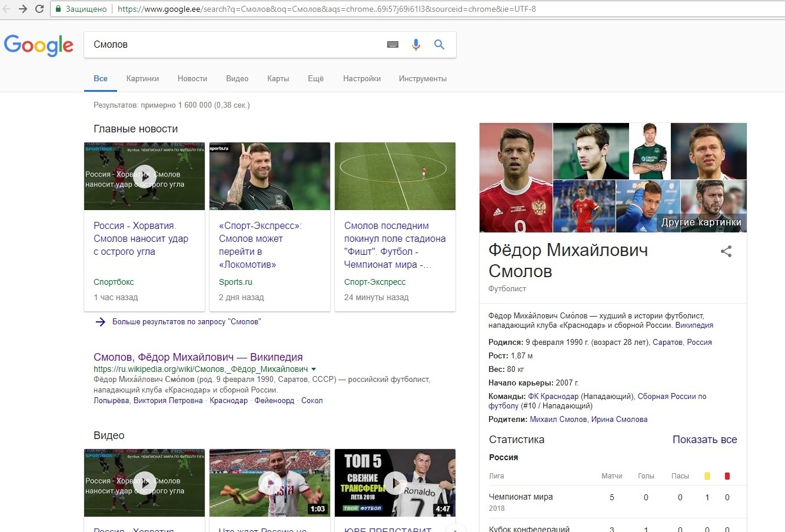The height and width of the screenshot is (532, 785).
Task: Click the browser back arrow
Action: (x=7, y=9)
